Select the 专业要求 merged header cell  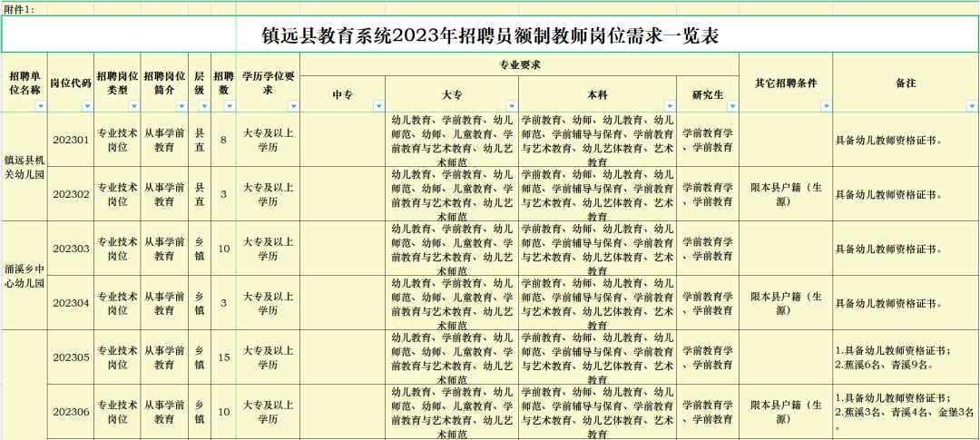519,64
